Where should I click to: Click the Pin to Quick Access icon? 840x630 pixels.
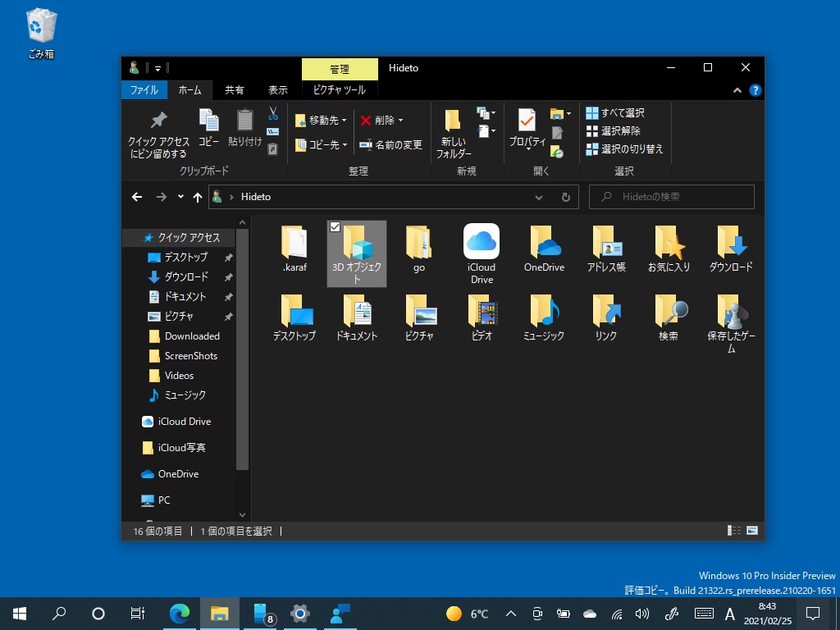158,121
